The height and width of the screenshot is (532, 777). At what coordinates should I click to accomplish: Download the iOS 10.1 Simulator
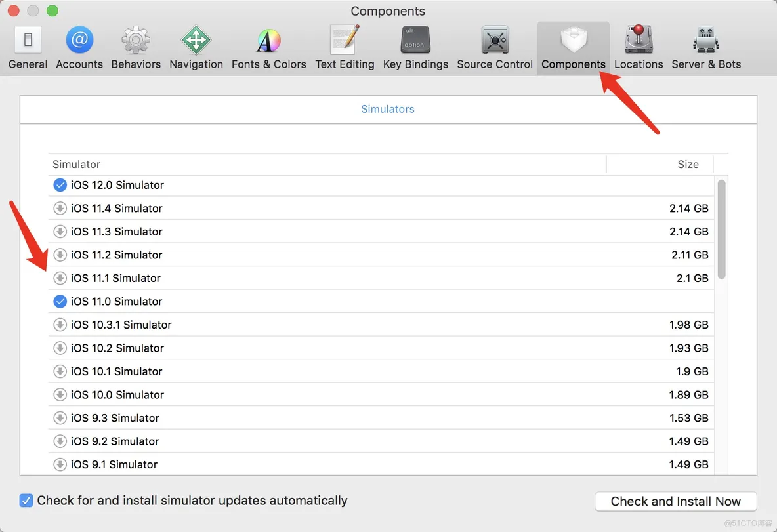tap(60, 371)
